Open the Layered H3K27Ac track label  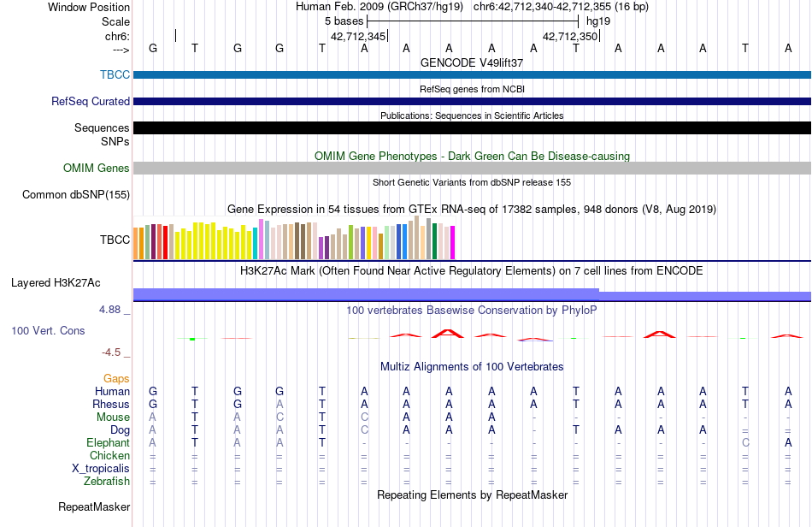(56, 282)
